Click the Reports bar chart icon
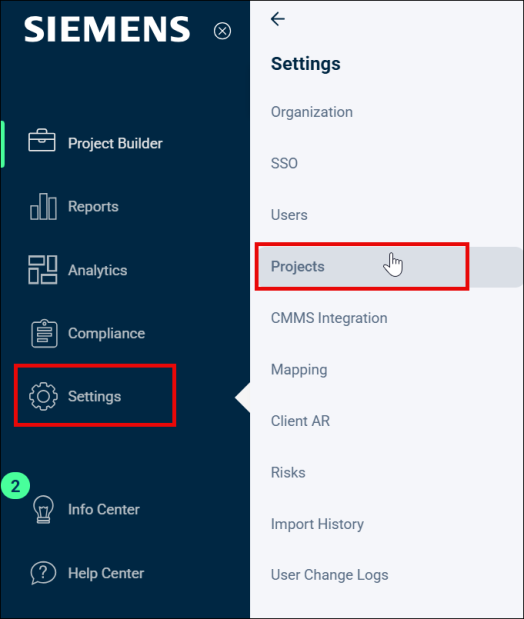The image size is (524, 619). click(x=43, y=206)
